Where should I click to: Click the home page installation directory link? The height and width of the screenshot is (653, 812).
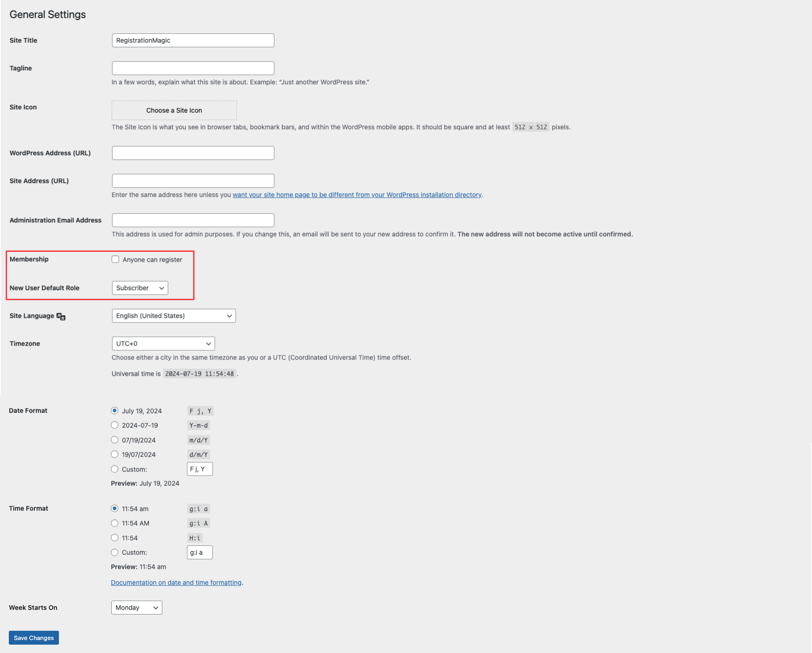coord(357,195)
